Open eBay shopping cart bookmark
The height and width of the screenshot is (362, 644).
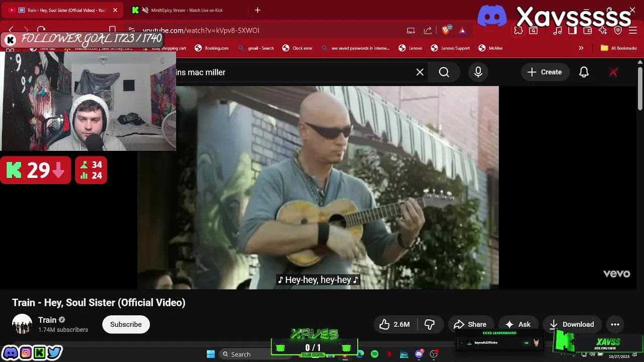coord(165,48)
